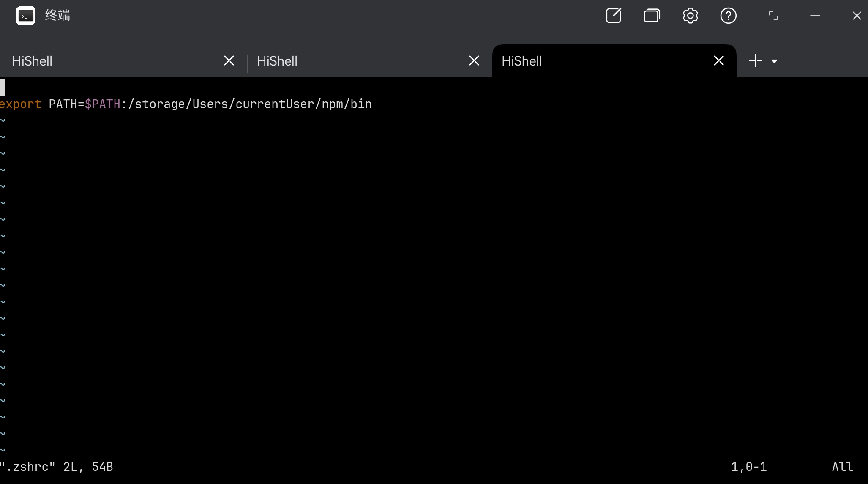Switch to the first HiShell tab

32,61
